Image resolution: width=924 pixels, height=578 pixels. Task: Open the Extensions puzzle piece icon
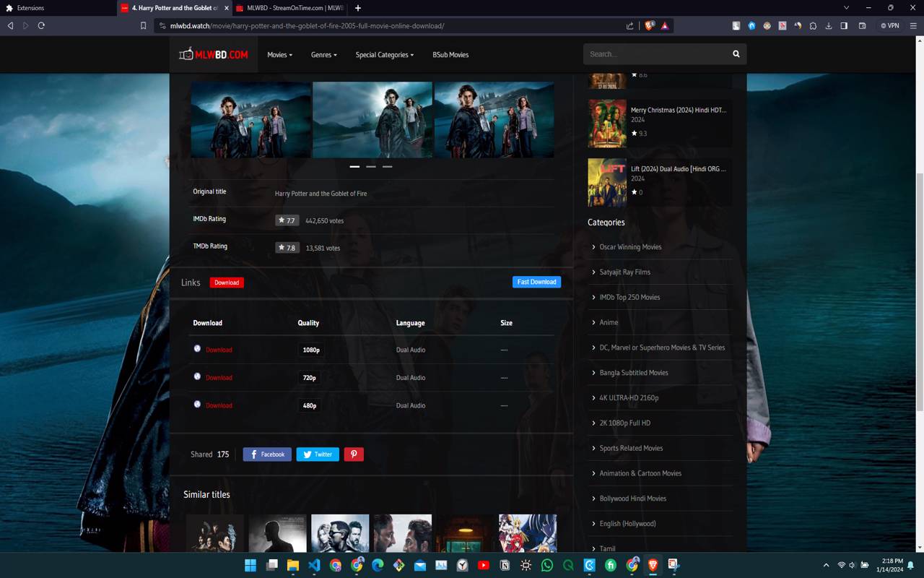813,25
